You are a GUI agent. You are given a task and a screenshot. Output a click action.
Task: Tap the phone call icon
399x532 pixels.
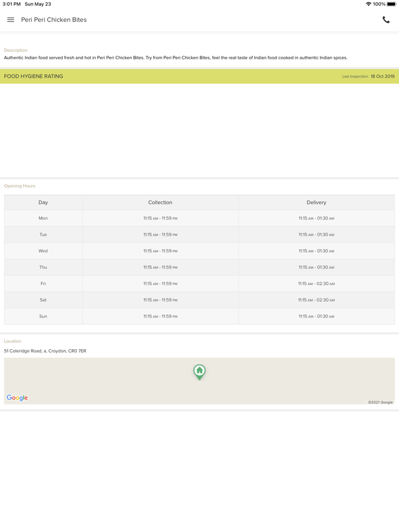[x=386, y=20]
